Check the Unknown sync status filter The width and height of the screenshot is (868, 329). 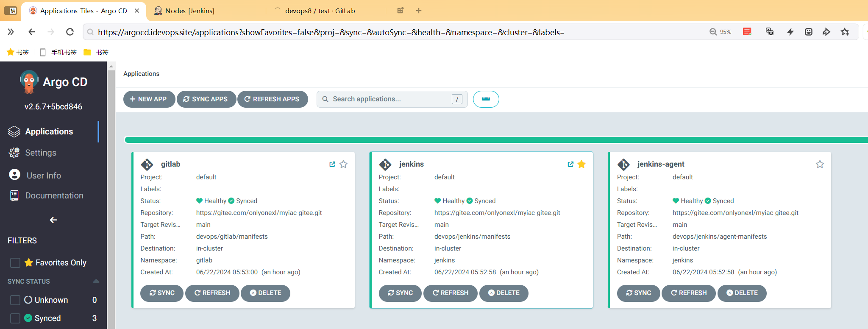click(15, 300)
